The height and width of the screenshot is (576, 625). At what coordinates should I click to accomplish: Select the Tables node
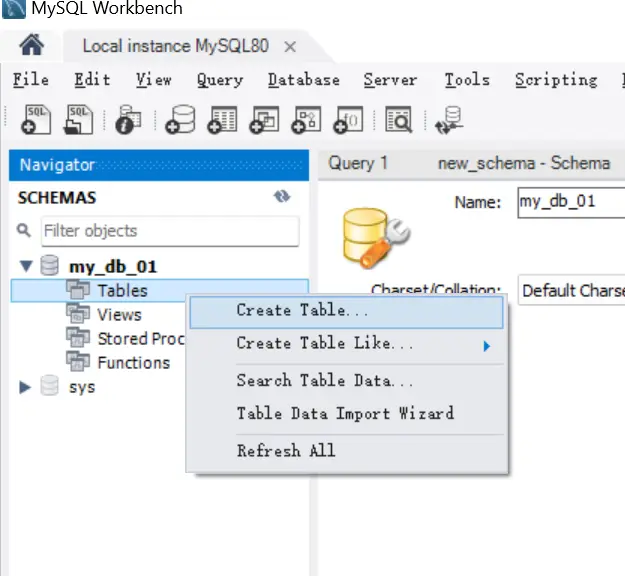click(122, 291)
